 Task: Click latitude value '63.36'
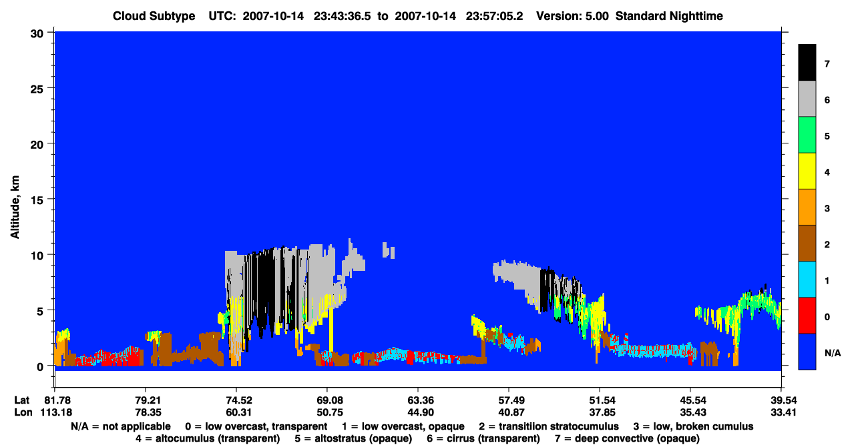tap(418, 400)
